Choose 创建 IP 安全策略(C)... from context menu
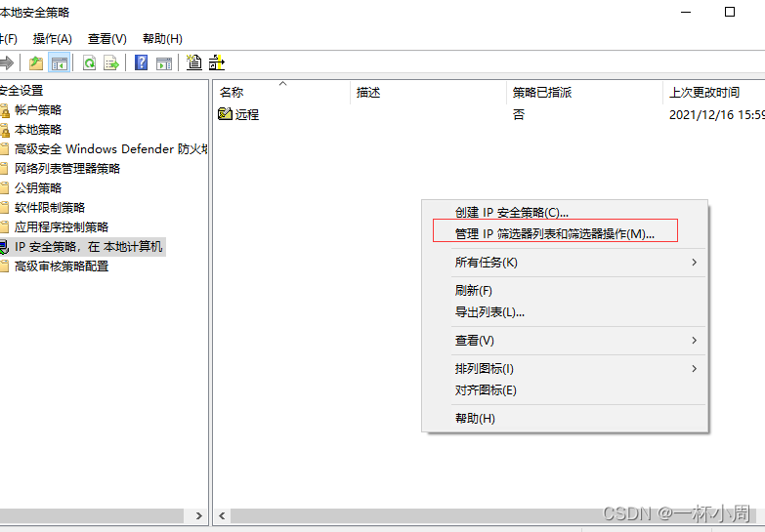765x532 pixels. click(565, 213)
